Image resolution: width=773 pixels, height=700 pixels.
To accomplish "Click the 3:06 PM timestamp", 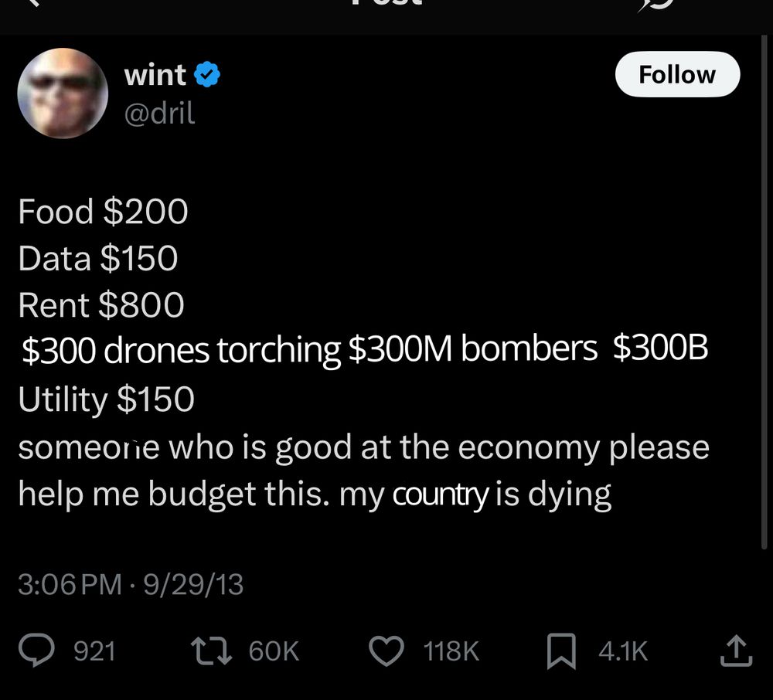I will [x=70, y=584].
